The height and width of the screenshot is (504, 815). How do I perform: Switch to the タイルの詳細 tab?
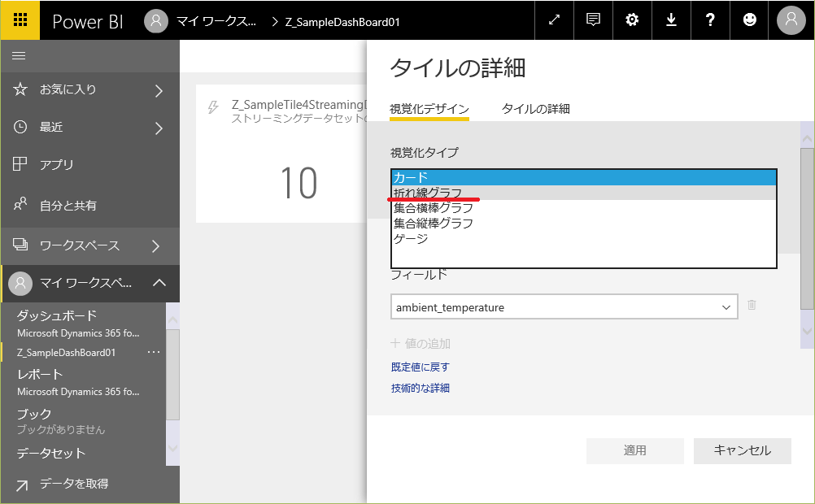pos(535,109)
